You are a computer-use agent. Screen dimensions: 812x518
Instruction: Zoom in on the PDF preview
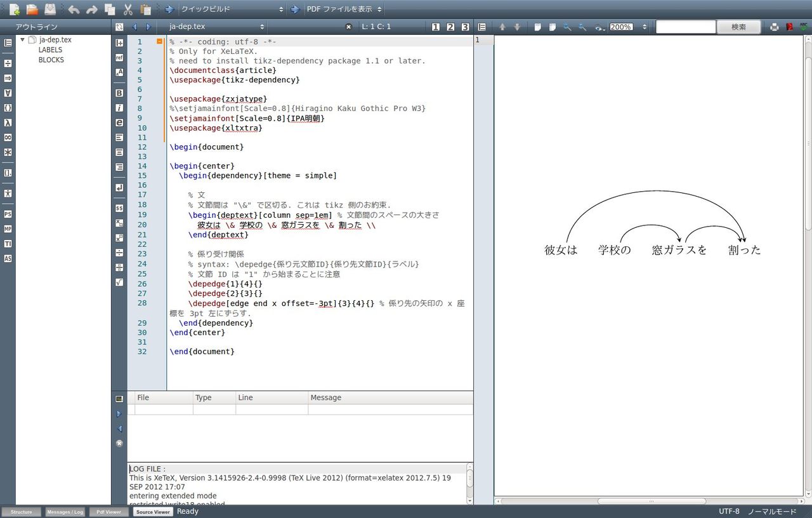tap(567, 27)
